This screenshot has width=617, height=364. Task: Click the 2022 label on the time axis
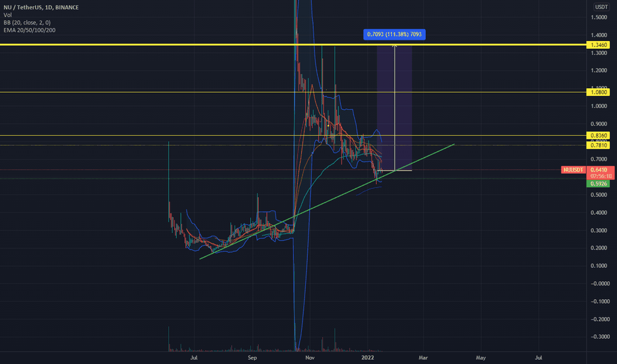[367, 357]
